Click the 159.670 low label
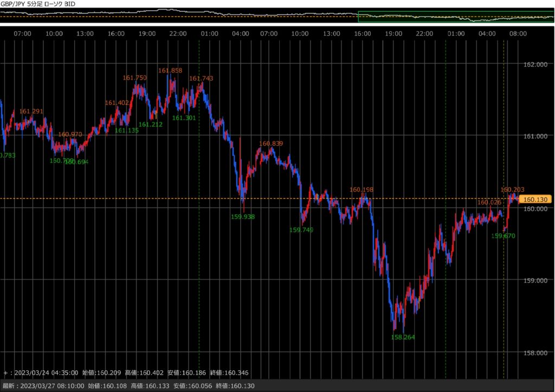Image resolution: width=555 pixels, height=392 pixels. pyautogui.click(x=503, y=236)
